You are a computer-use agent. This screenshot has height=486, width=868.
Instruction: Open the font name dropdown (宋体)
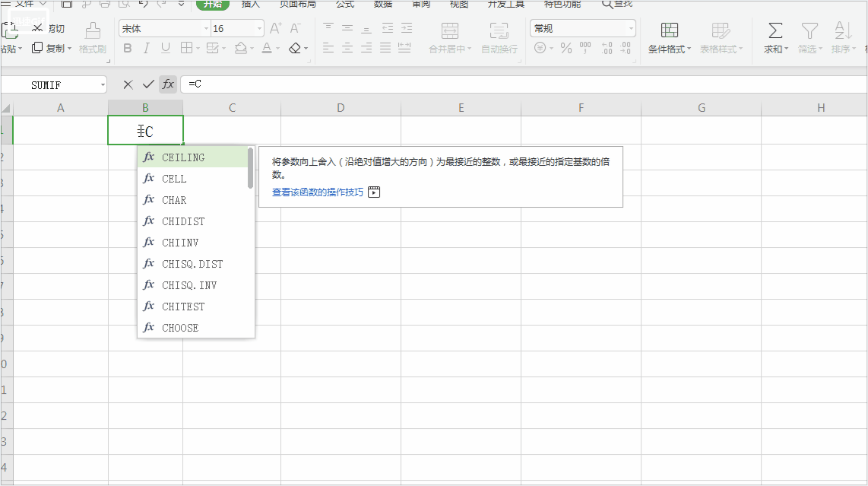click(207, 28)
